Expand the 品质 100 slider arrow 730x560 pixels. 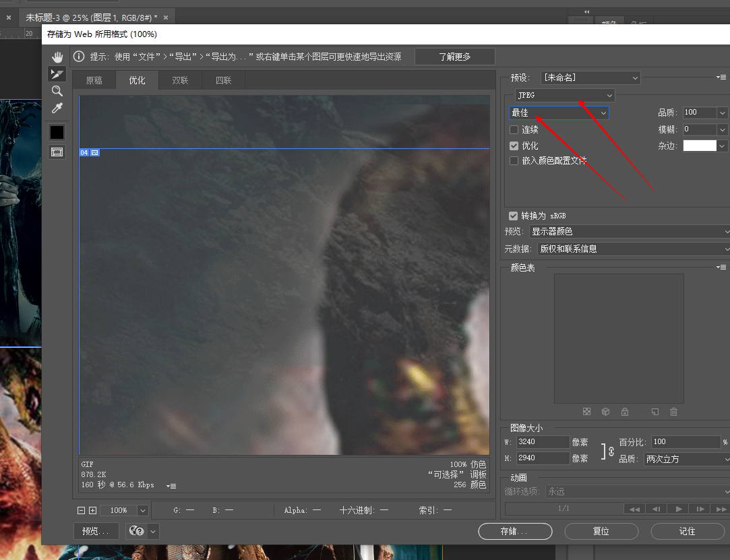pyautogui.click(x=722, y=113)
